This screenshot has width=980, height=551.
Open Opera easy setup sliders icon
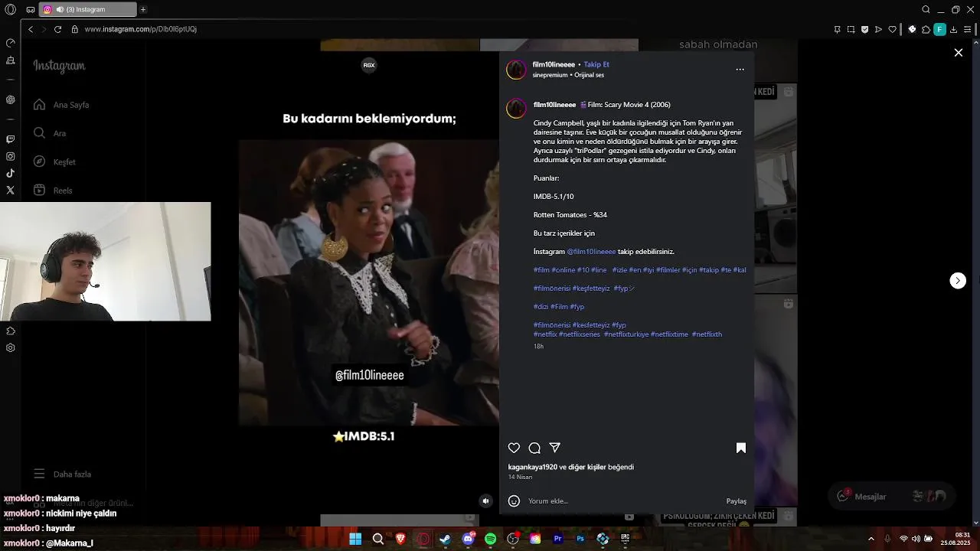pos(969,29)
